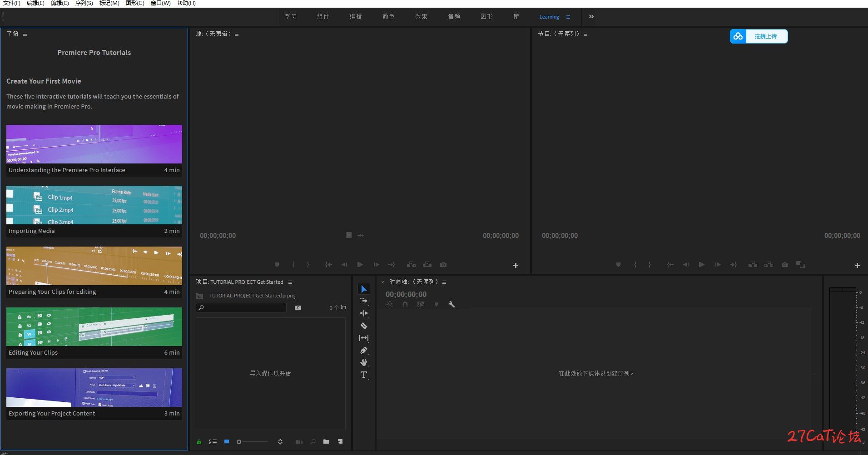This screenshot has height=455, width=868.
Task: Open Timeline panel menu
Action: pos(444,282)
